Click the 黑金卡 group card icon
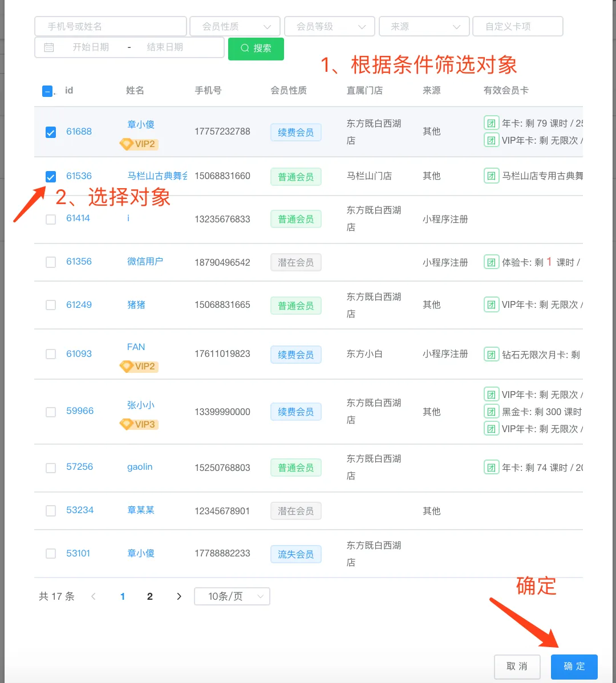The image size is (616, 683). 491,412
